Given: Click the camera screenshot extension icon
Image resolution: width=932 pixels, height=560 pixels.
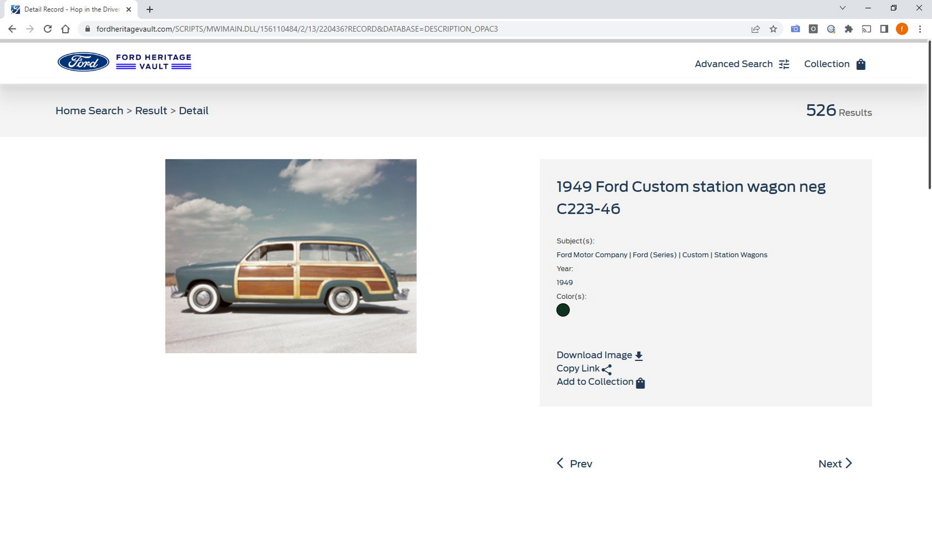Looking at the screenshot, I should (x=795, y=29).
